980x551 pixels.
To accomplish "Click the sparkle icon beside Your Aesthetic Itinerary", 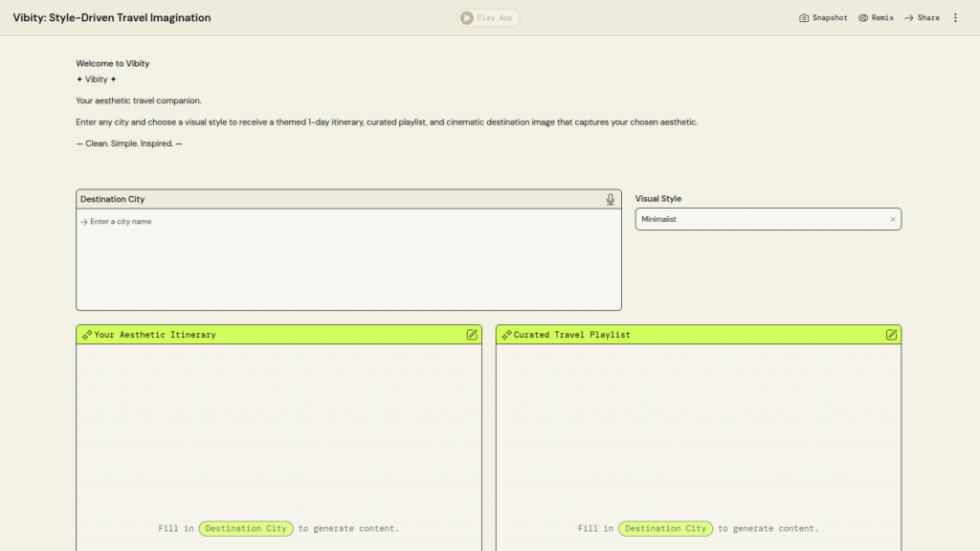I will pos(87,335).
